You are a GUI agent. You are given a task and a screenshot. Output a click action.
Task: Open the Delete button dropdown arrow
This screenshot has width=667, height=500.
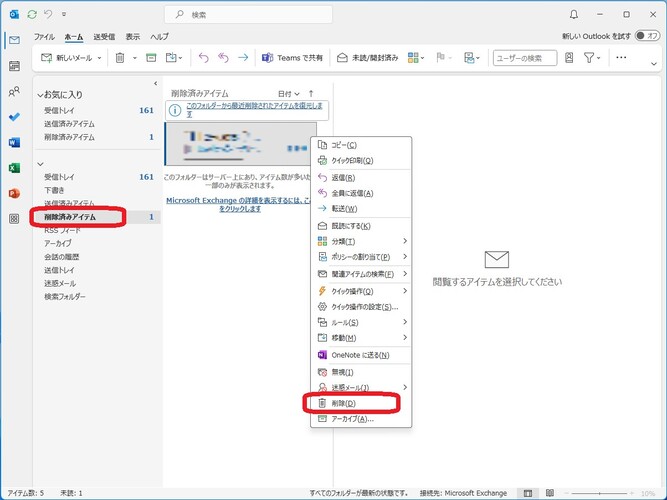[x=134, y=58]
